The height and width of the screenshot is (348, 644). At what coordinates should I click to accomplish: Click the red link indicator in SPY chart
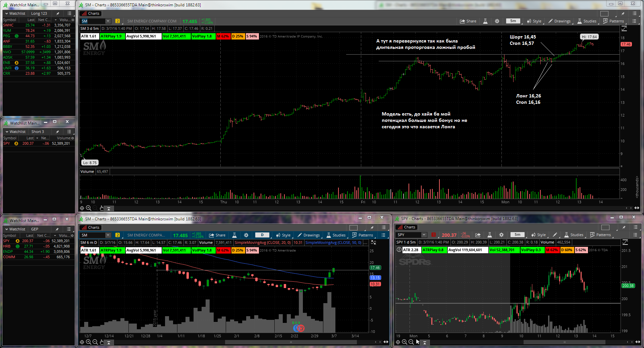433,235
